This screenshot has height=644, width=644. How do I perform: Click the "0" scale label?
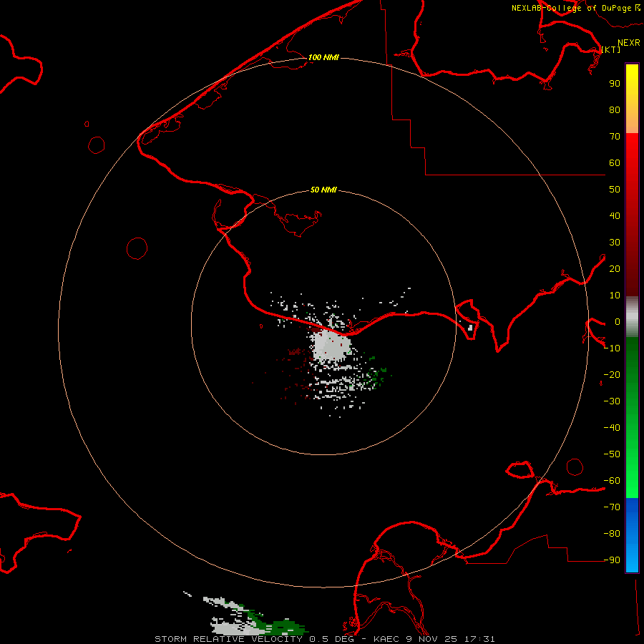coord(618,321)
